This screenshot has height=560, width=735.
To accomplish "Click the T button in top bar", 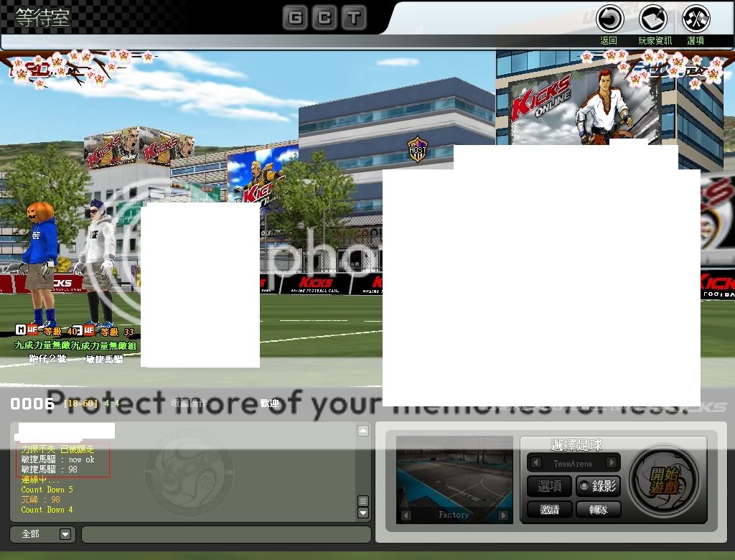I will tap(353, 17).
